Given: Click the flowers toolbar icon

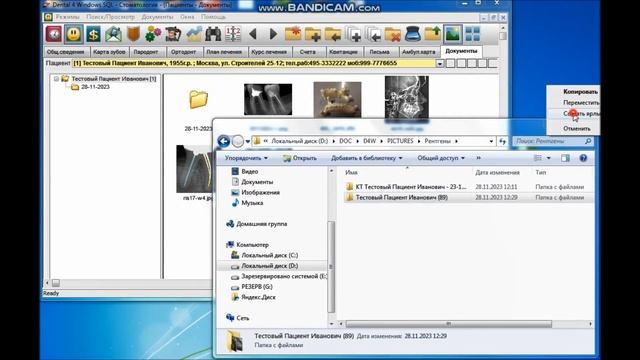Looking at the screenshot, I should pyautogui.click(x=153, y=34).
